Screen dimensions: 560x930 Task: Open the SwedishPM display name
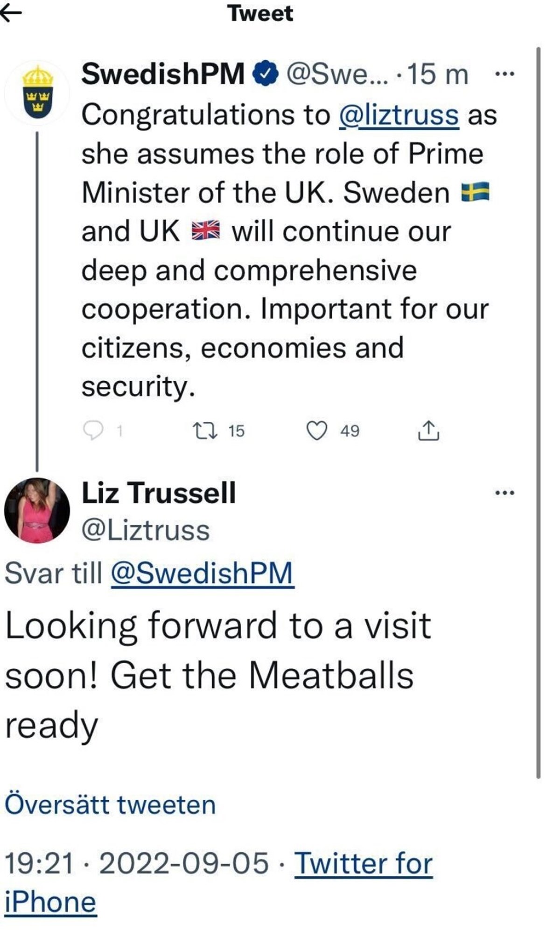tap(163, 74)
